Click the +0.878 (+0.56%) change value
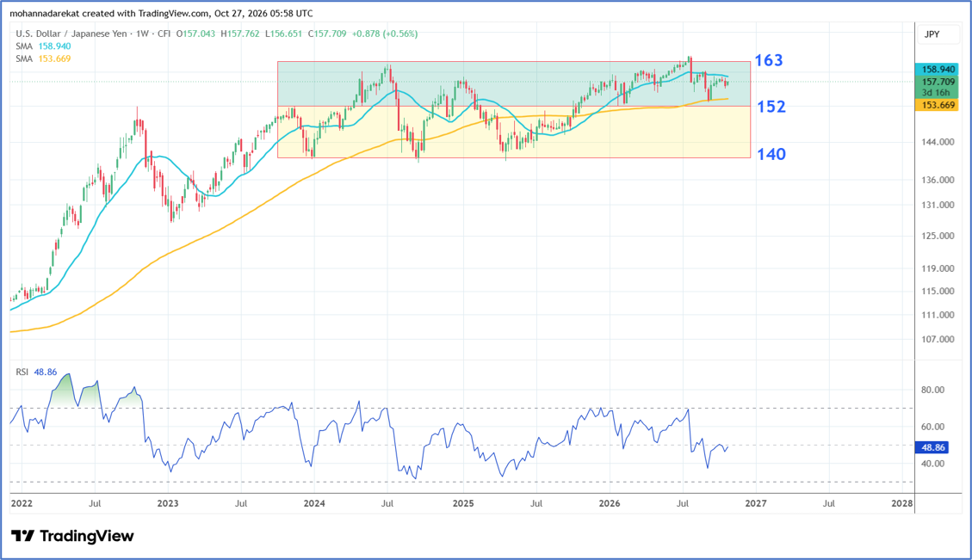 pos(385,34)
